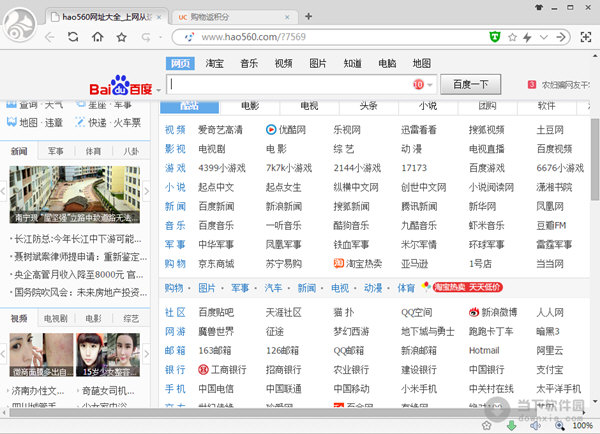Open the 4399小游戏 link
Viewport: 600px width, 434px height.
tap(222, 168)
